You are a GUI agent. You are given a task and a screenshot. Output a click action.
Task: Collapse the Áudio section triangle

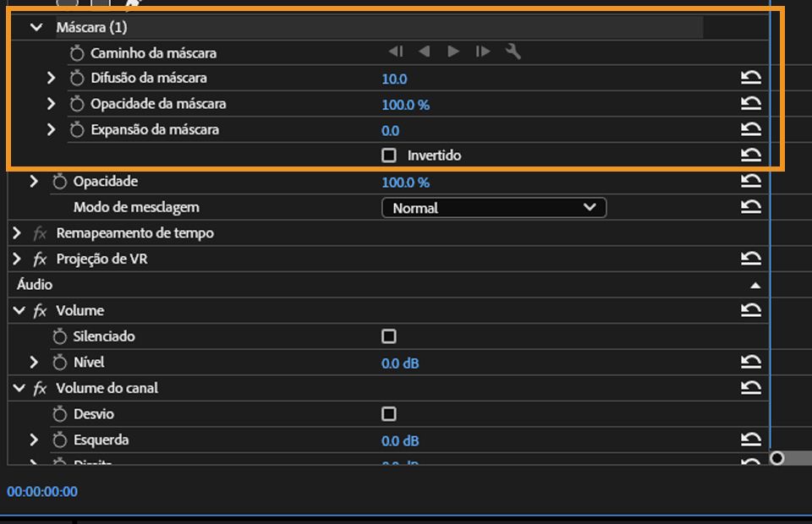click(x=755, y=286)
